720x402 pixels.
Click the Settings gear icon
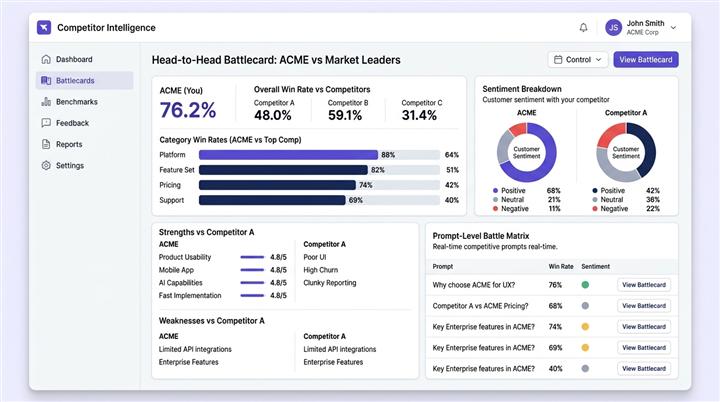(x=46, y=165)
